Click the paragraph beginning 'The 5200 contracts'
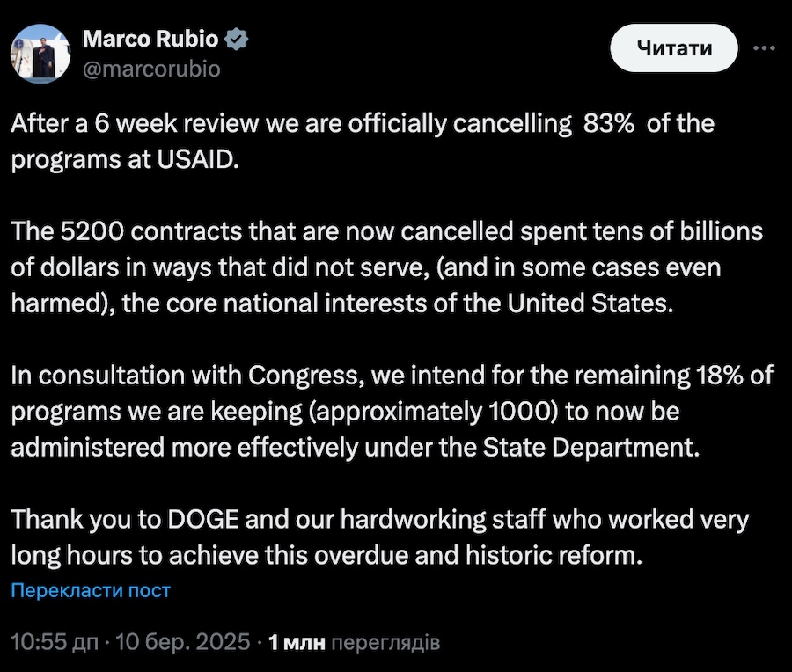 pos(385,267)
